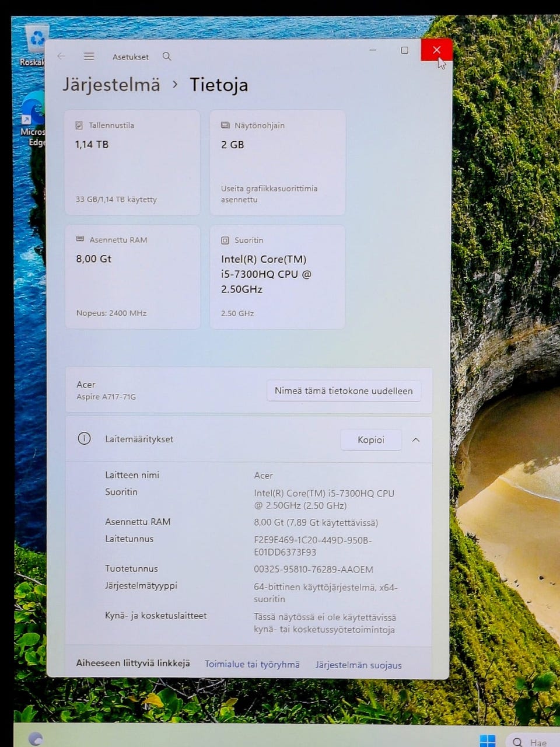Click the taskbar Hae search box
This screenshot has height=747, width=560.
coord(534,742)
